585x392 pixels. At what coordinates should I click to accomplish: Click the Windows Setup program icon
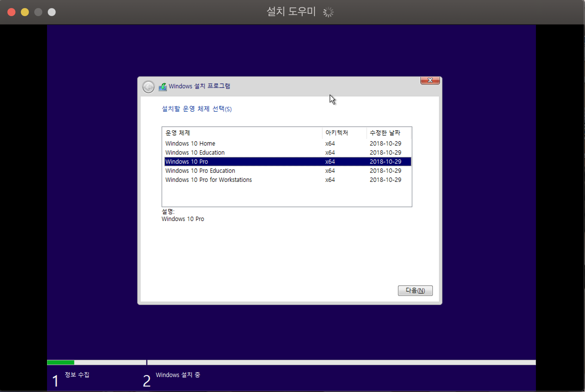point(163,87)
